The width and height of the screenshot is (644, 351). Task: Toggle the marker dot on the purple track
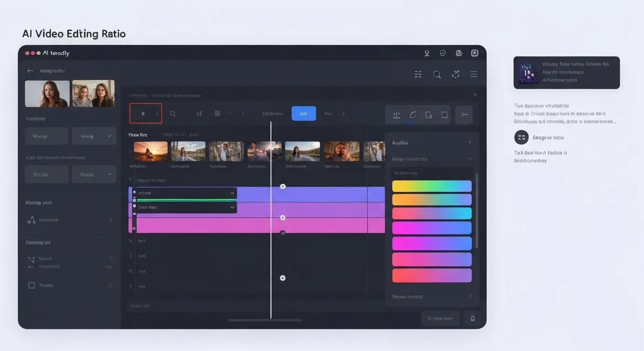point(283,218)
